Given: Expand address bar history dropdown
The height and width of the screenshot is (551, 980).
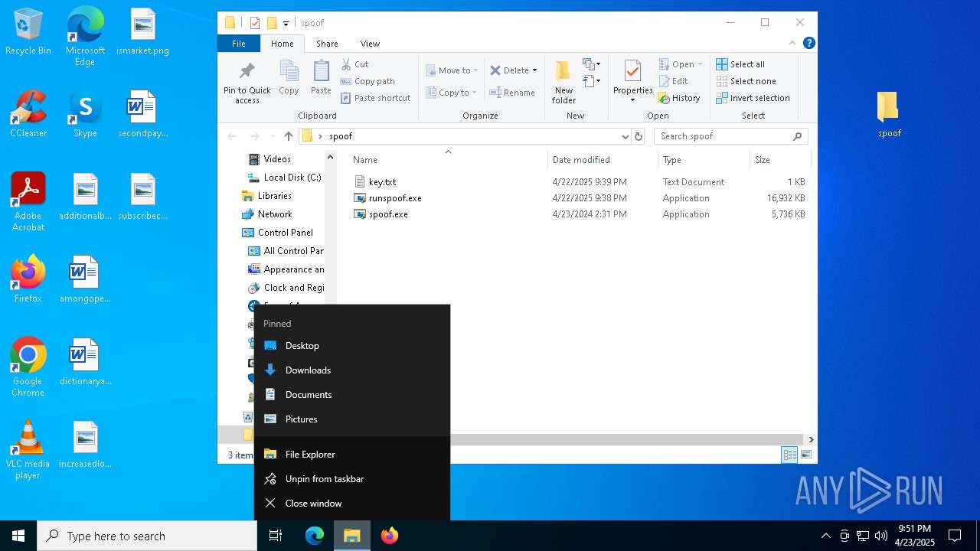Looking at the screenshot, I should coord(626,136).
